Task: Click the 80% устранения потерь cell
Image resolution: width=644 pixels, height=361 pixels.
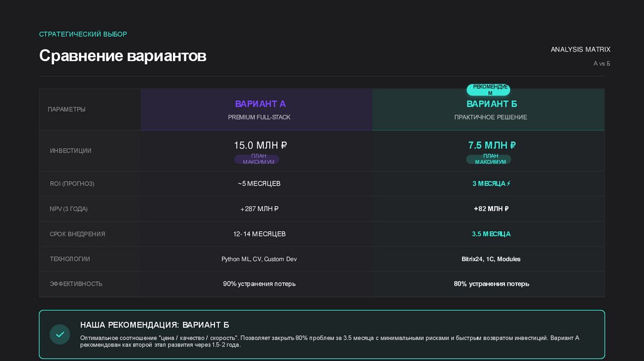Action: pos(492,284)
